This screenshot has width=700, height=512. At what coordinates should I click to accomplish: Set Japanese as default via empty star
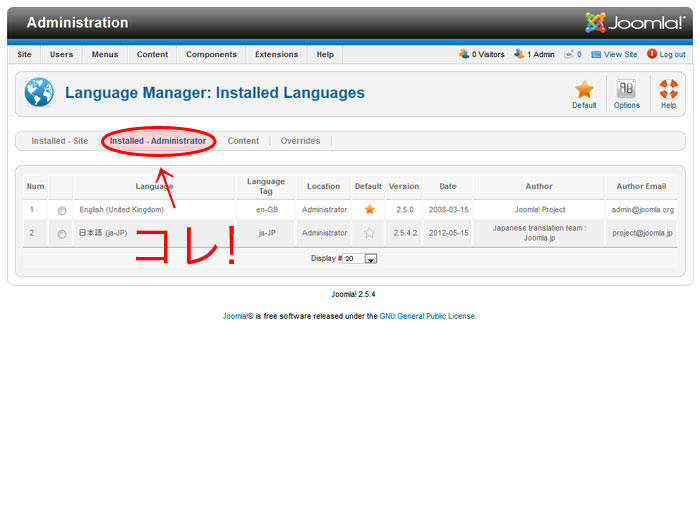[x=369, y=233]
